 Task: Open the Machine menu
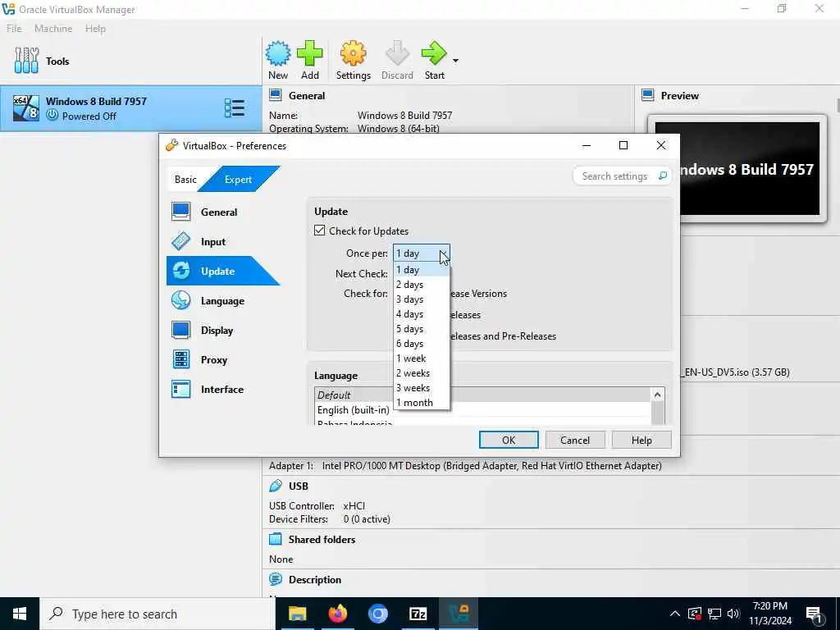(x=53, y=29)
